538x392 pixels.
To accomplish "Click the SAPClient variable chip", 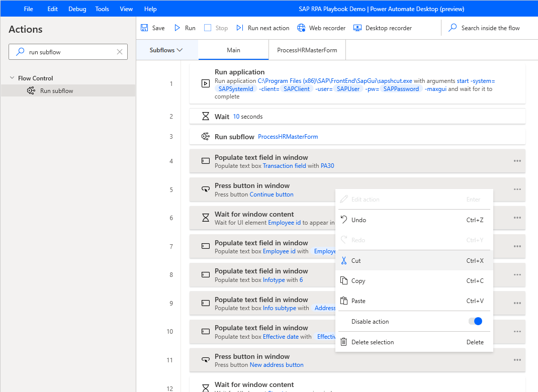I will click(x=297, y=89).
